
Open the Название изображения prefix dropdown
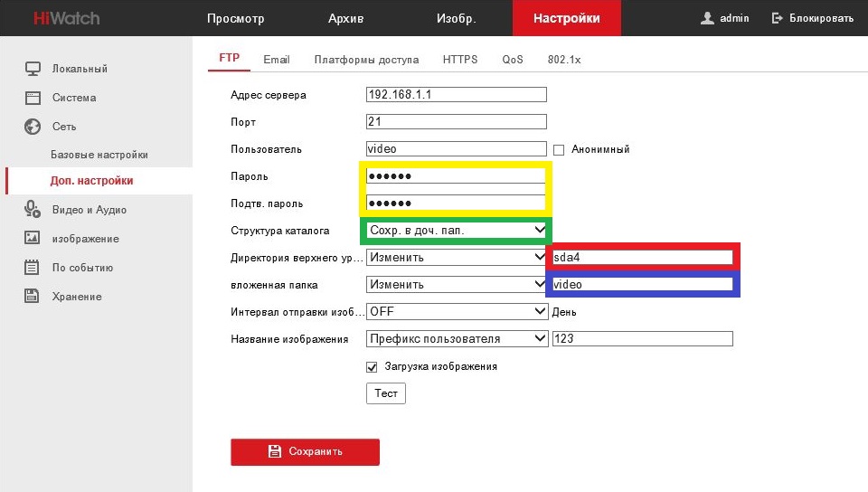(457, 339)
